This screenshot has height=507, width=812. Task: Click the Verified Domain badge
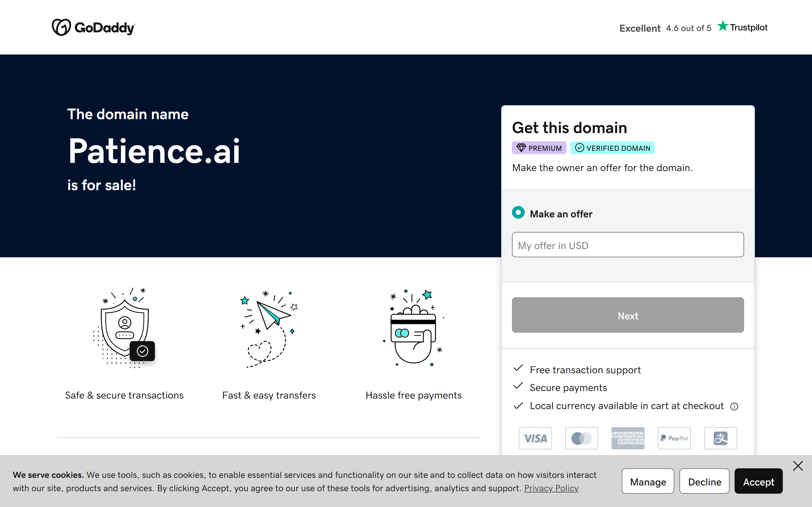pos(612,148)
